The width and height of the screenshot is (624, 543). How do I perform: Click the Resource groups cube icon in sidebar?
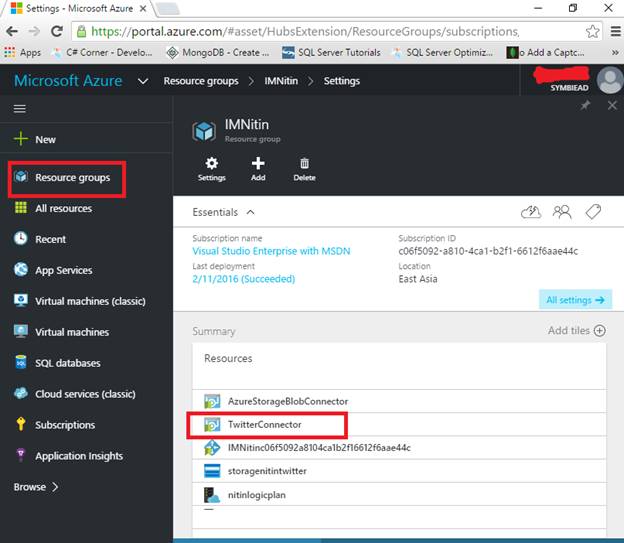pos(21,176)
